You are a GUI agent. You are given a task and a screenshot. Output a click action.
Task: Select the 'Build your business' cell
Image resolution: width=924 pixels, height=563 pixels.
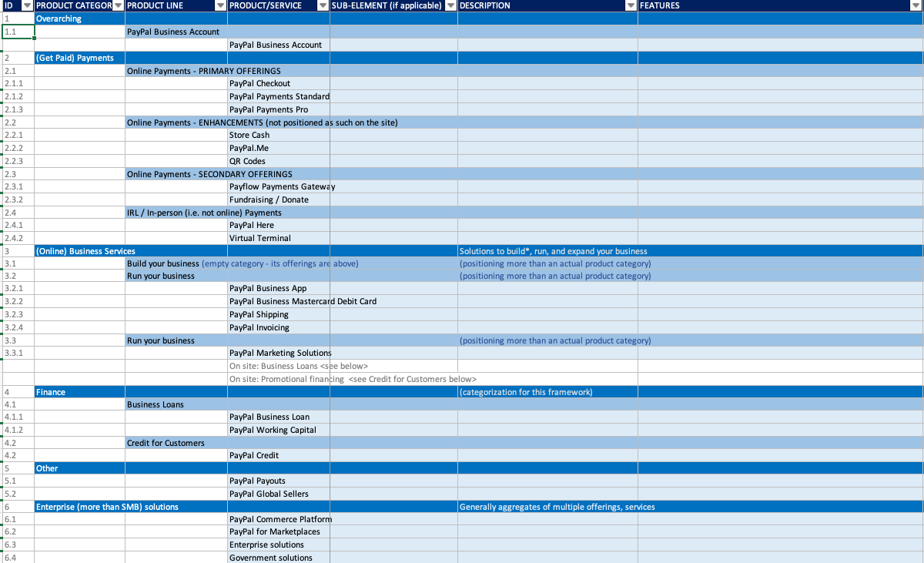click(176, 263)
